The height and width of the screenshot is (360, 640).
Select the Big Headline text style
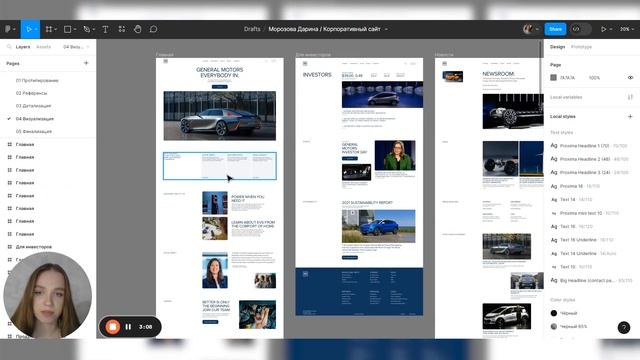591,280
